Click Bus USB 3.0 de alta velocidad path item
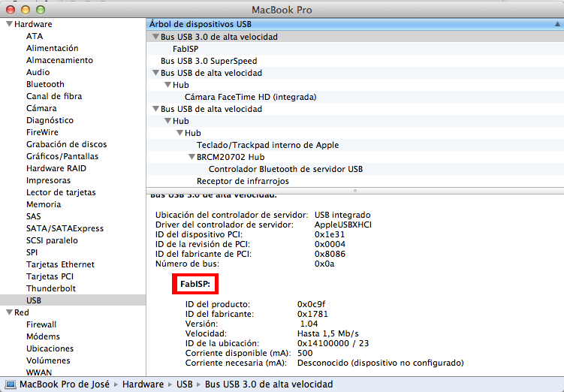The image size is (564, 392). click(269, 384)
